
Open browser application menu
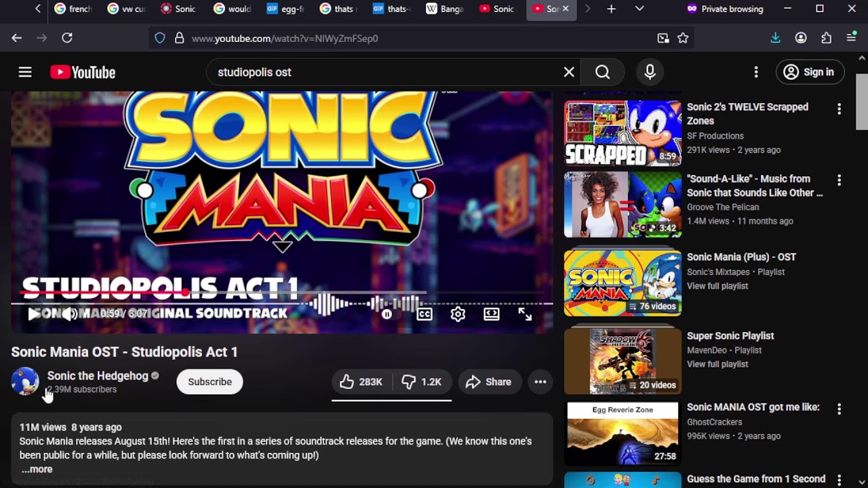pyautogui.click(x=851, y=38)
